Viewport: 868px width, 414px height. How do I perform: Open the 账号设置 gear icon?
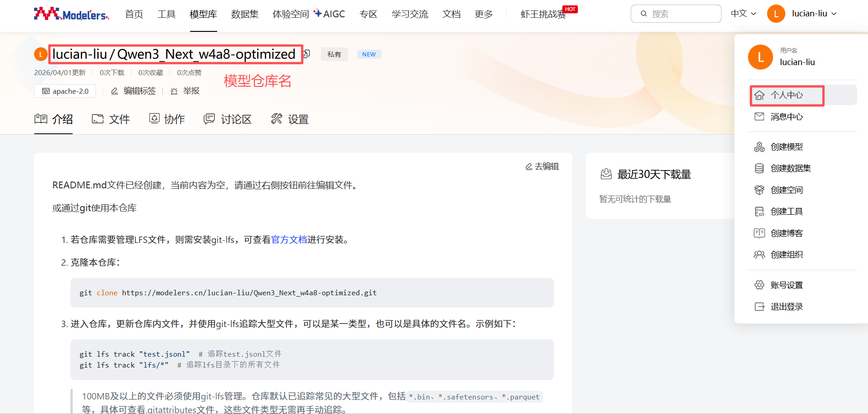coord(759,285)
